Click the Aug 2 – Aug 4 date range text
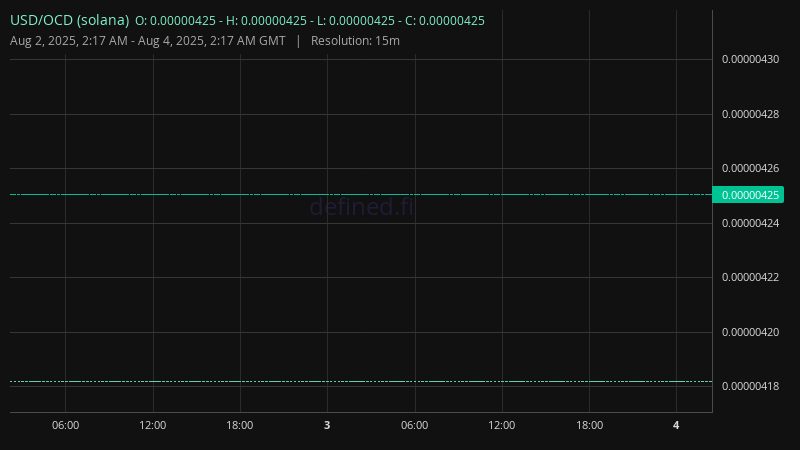800x450 pixels. [147, 41]
